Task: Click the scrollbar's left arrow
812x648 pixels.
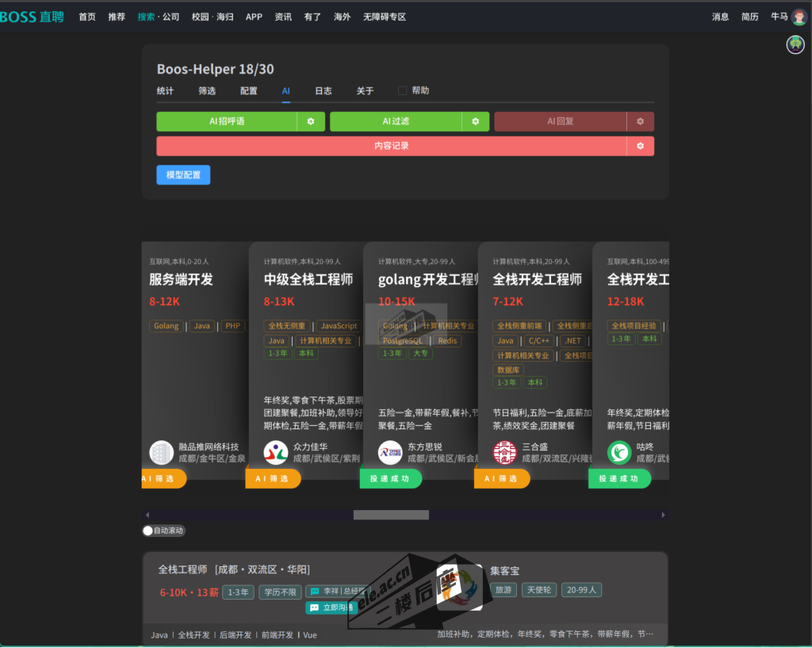Action: pyautogui.click(x=147, y=515)
